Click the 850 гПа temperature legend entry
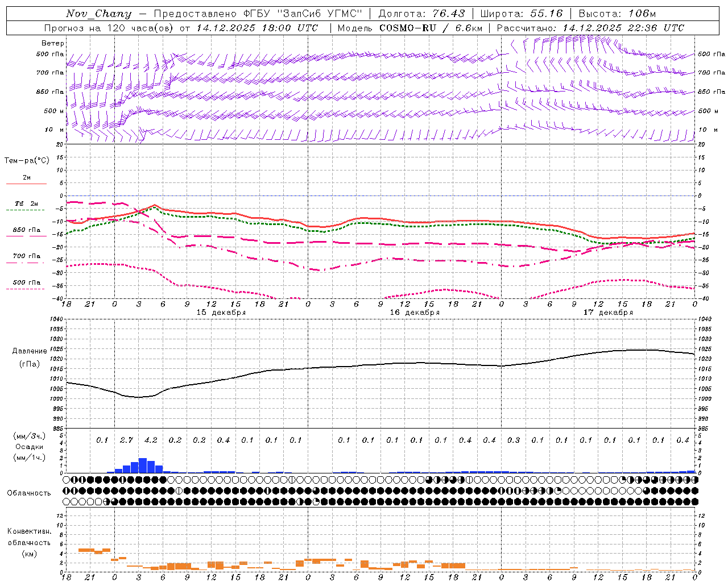 [27, 230]
